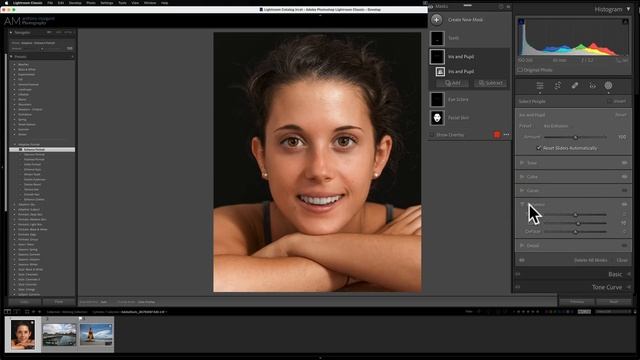
Task: Collapse the Presets panel triangle
Action: [x=11, y=57]
